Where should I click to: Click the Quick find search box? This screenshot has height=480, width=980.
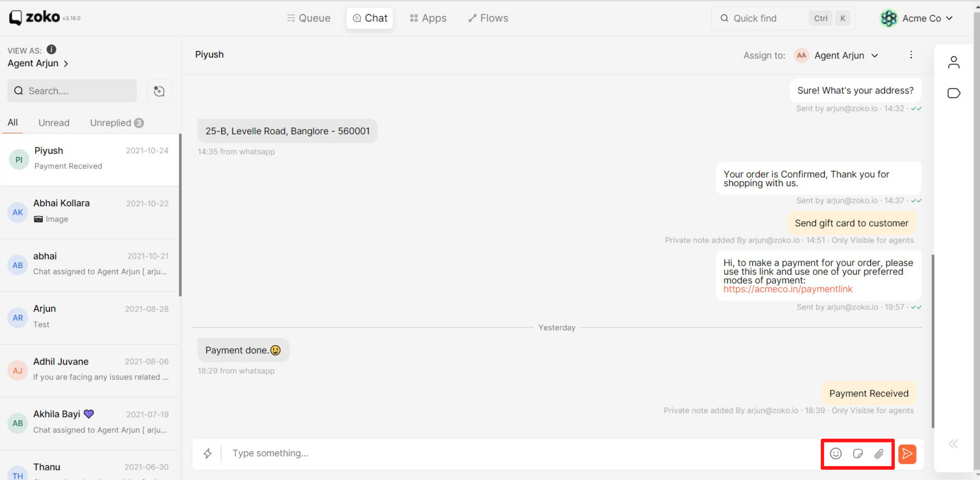tap(783, 18)
